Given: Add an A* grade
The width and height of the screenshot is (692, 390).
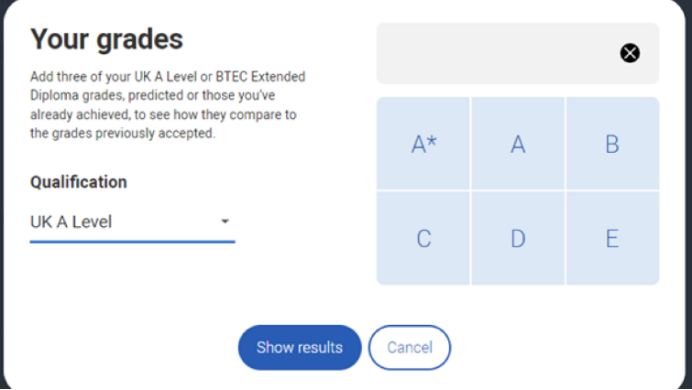Looking at the screenshot, I should (x=423, y=143).
